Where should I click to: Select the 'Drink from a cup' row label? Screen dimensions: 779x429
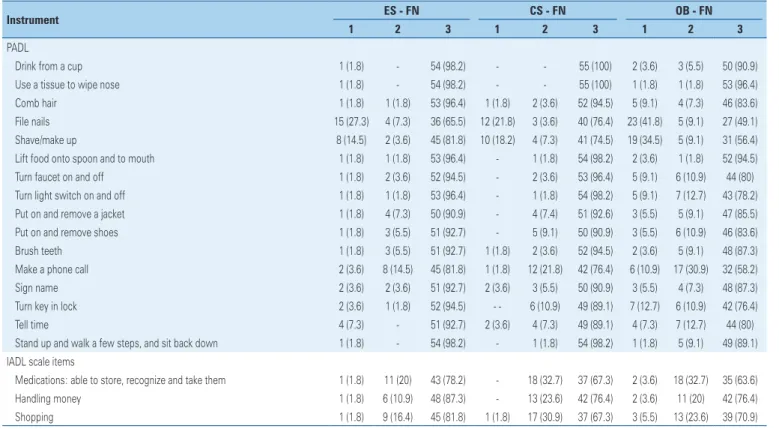tap(49, 67)
